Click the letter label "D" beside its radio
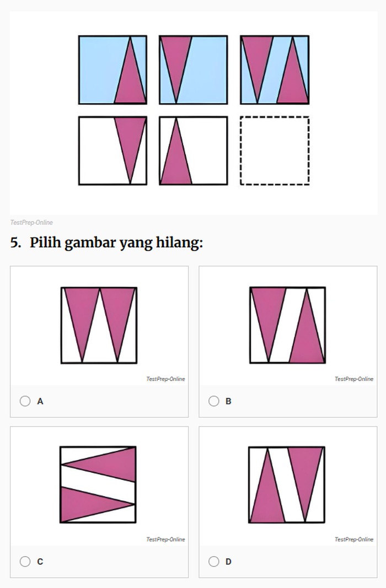The image size is (386, 588). tap(228, 562)
